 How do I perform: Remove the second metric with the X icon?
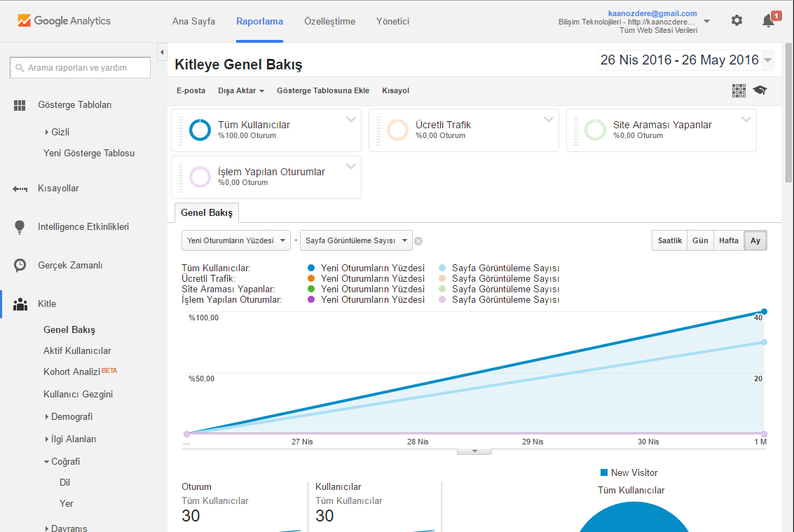pyautogui.click(x=418, y=241)
